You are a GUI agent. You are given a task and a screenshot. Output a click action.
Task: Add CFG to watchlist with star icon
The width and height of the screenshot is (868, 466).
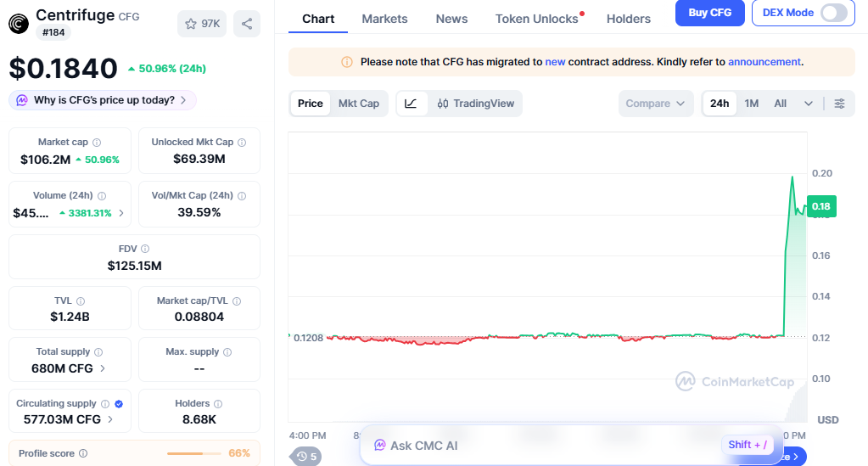(202, 24)
